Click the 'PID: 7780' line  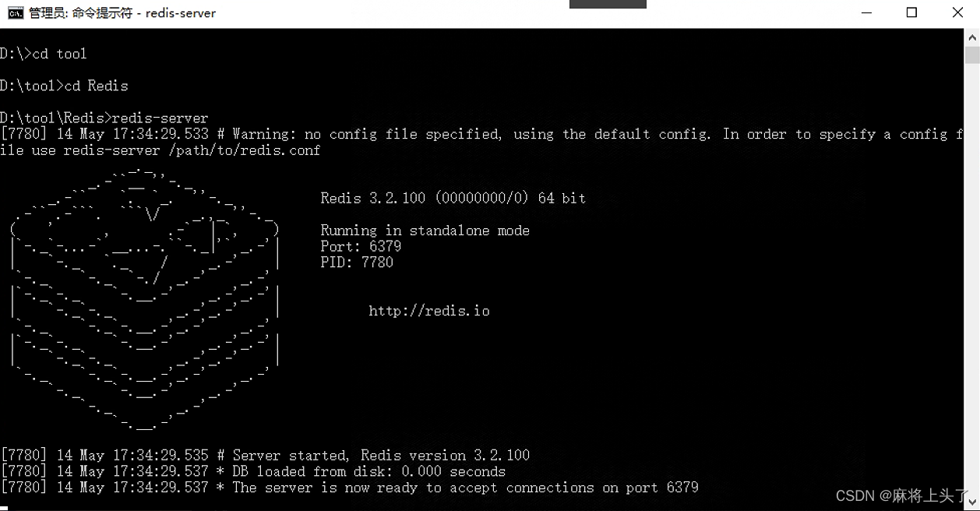(x=357, y=263)
